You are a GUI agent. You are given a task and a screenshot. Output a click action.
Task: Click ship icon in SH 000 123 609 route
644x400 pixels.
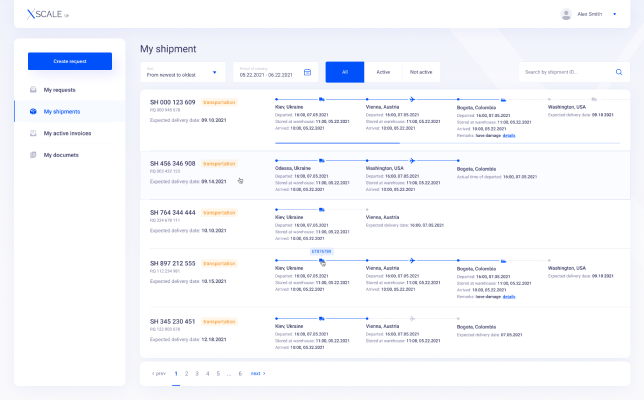pos(503,99)
